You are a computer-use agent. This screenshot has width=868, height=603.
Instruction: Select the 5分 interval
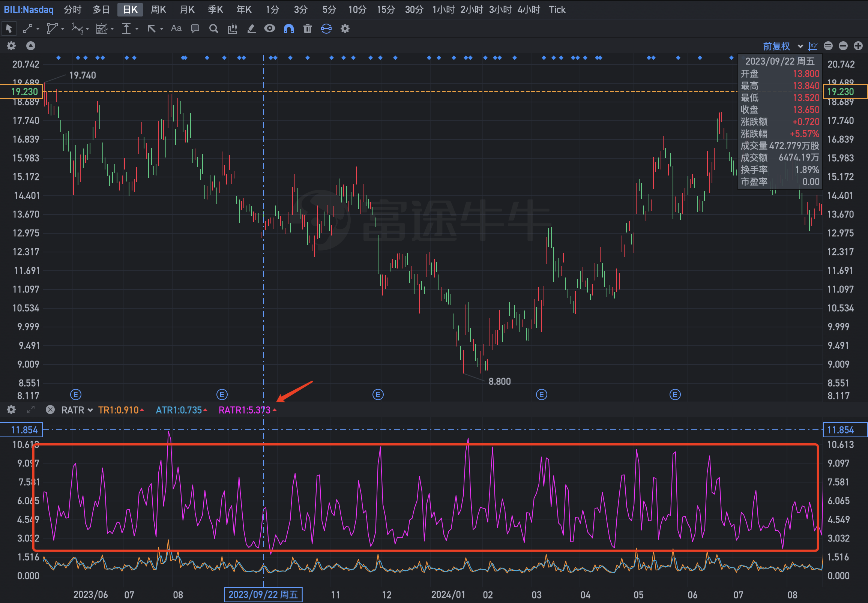(329, 9)
